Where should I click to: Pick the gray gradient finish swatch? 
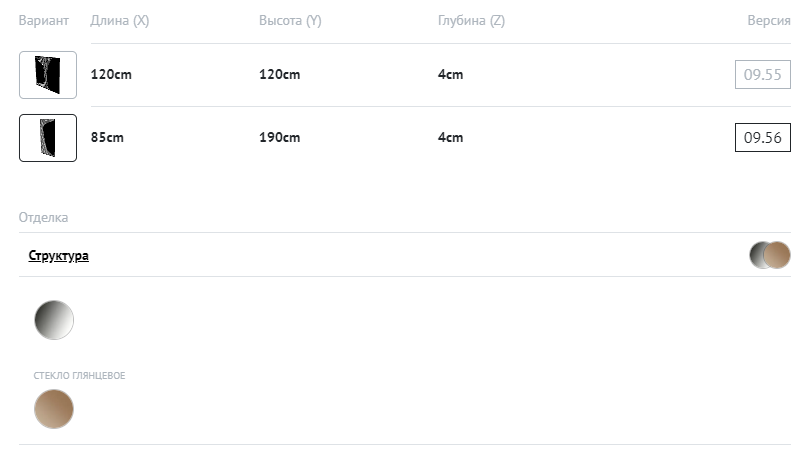tap(54, 320)
